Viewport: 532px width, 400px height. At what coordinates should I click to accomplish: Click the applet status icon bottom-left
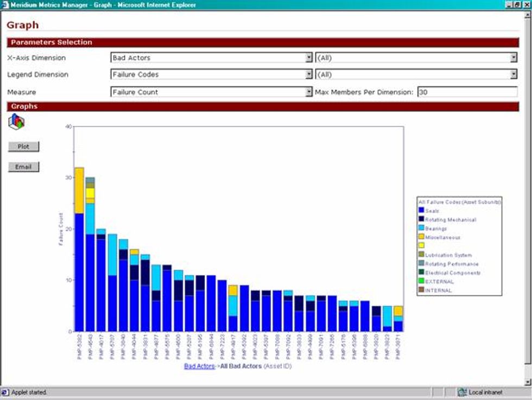click(x=5, y=390)
